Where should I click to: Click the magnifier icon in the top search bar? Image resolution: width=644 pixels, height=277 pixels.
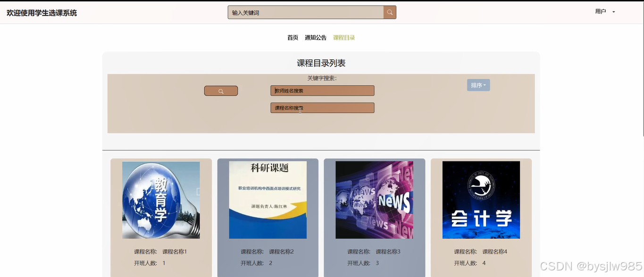point(390,12)
